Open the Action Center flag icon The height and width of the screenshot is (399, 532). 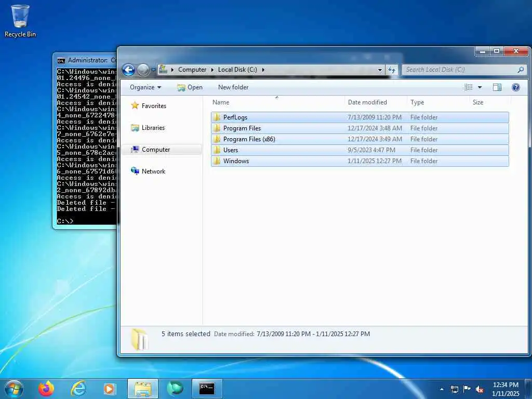coord(467,389)
